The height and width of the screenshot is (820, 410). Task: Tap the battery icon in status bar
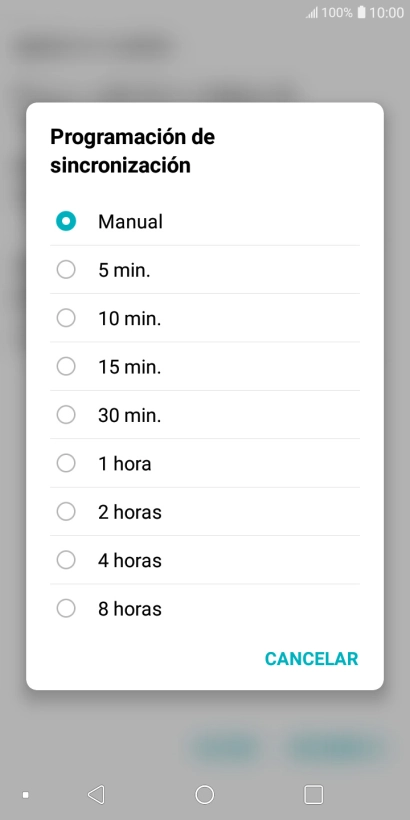tap(361, 13)
